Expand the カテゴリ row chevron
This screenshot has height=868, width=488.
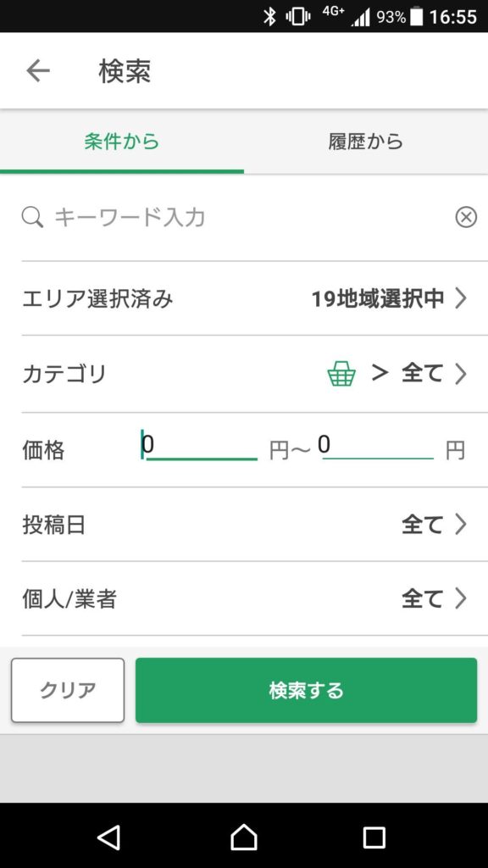[x=460, y=375]
